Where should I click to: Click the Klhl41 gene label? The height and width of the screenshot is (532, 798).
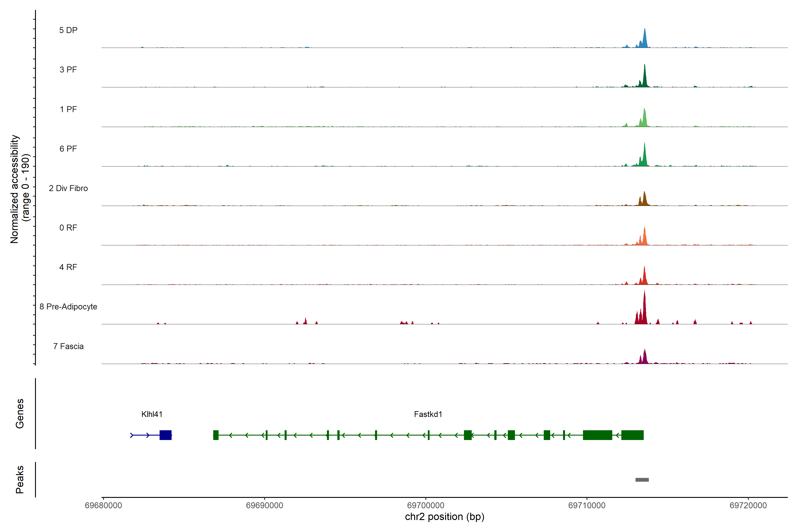click(x=152, y=414)
